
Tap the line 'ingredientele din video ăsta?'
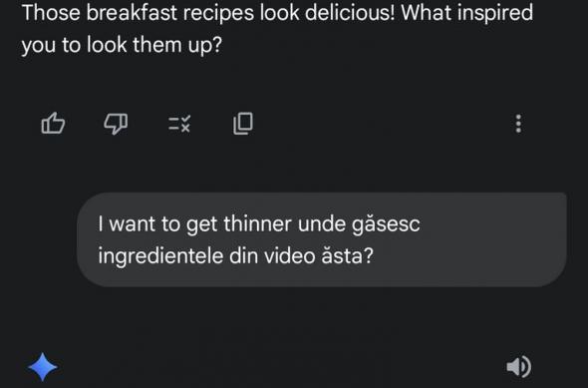coord(235,256)
